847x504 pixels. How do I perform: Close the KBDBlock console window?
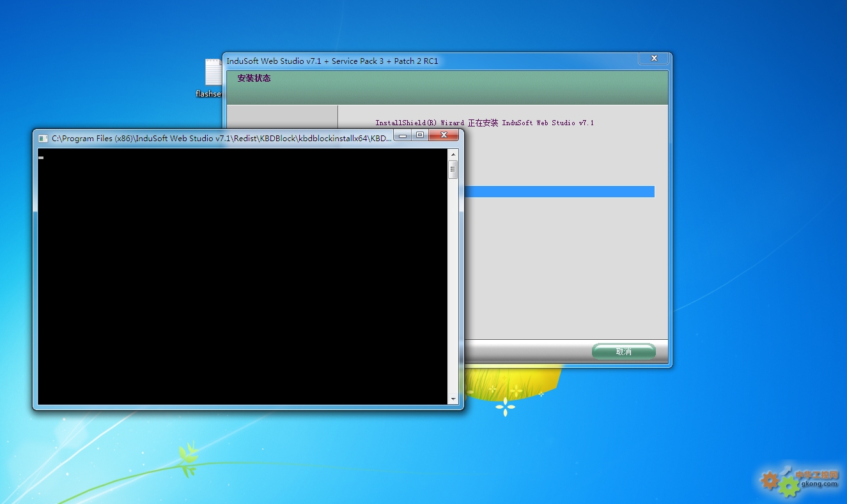coord(443,135)
